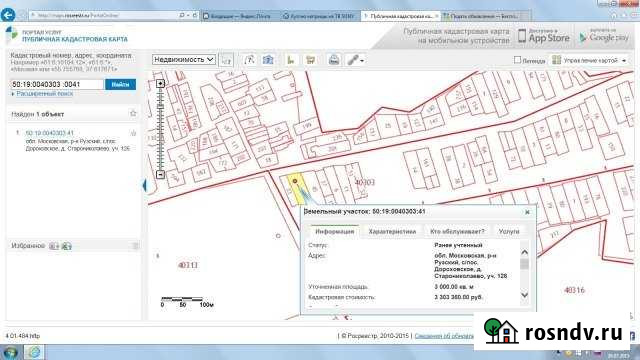Switch to the second browser tab after Yandex mail
Screen dimensions: 640x360
coord(320,16)
